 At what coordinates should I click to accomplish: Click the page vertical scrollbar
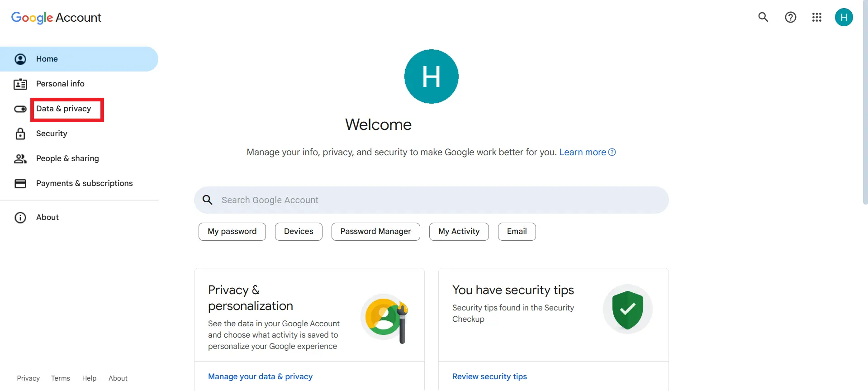(x=865, y=102)
